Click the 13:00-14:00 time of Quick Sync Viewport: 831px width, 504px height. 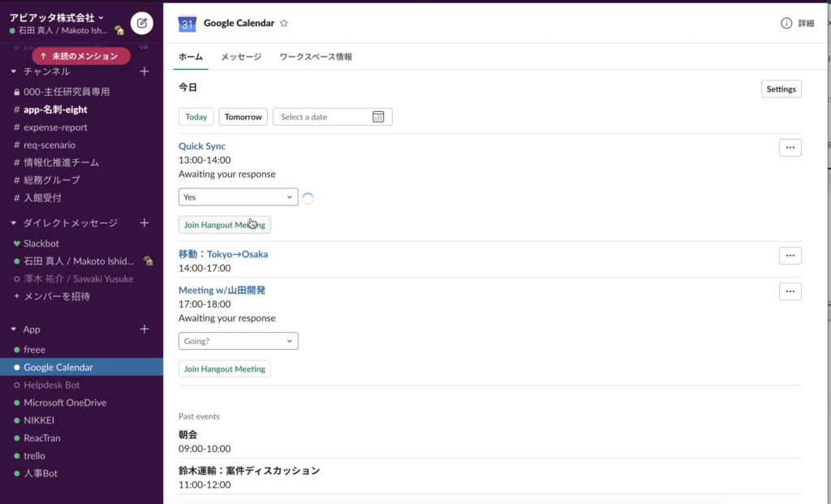pos(205,160)
